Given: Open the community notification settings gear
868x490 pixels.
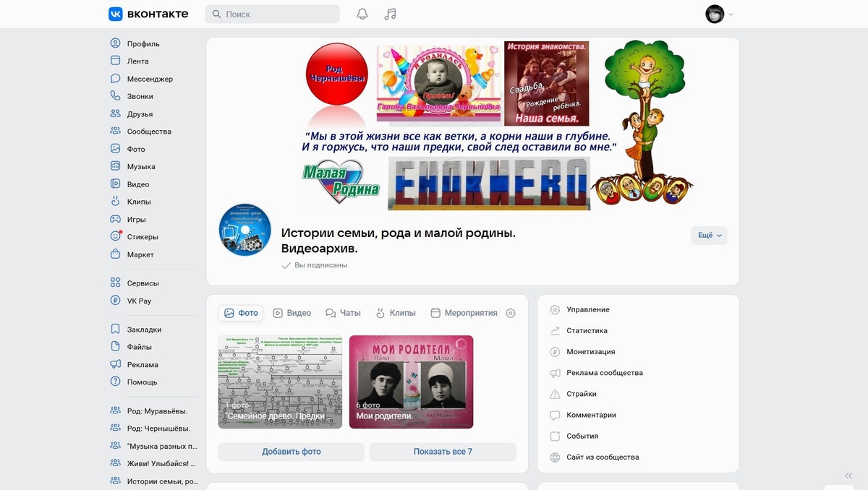Looking at the screenshot, I should (x=511, y=313).
